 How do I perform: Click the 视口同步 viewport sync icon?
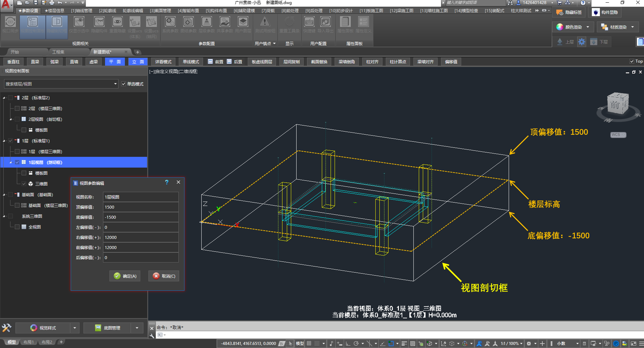pyautogui.click(x=10, y=22)
